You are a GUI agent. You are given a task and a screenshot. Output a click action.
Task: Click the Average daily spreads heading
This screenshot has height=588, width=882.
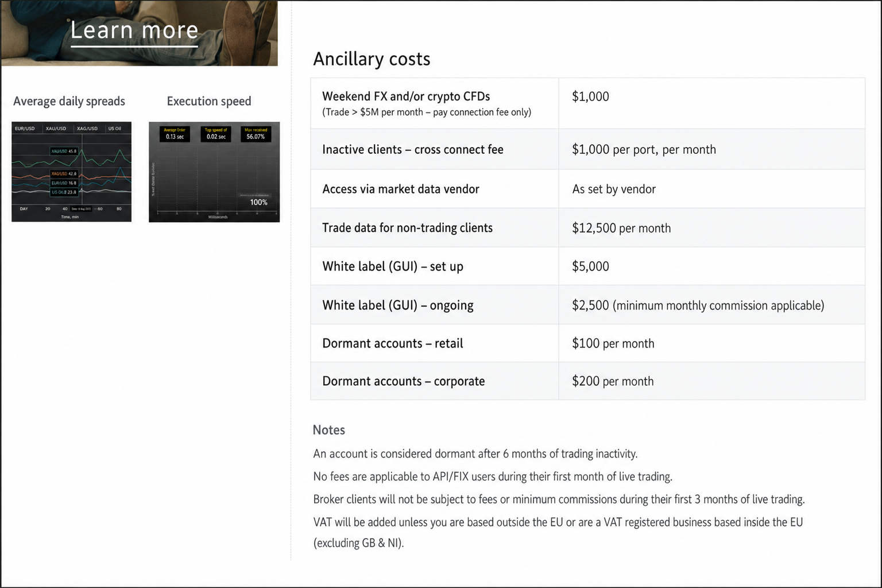69,101
